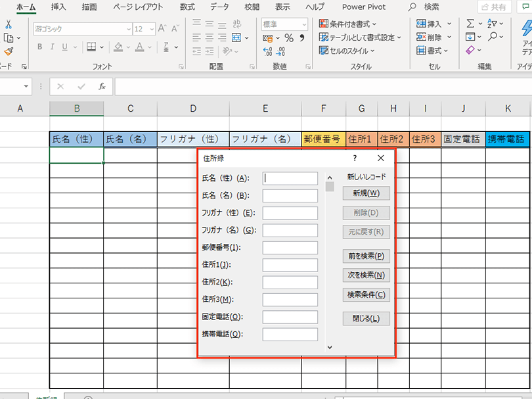
Task: Click the Wrap Text icon
Action: pos(237,24)
